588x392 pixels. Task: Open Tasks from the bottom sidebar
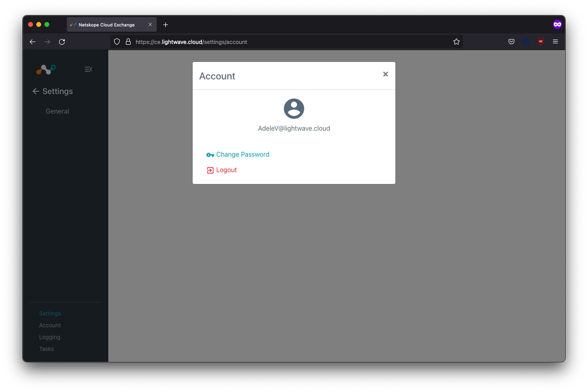pos(46,349)
